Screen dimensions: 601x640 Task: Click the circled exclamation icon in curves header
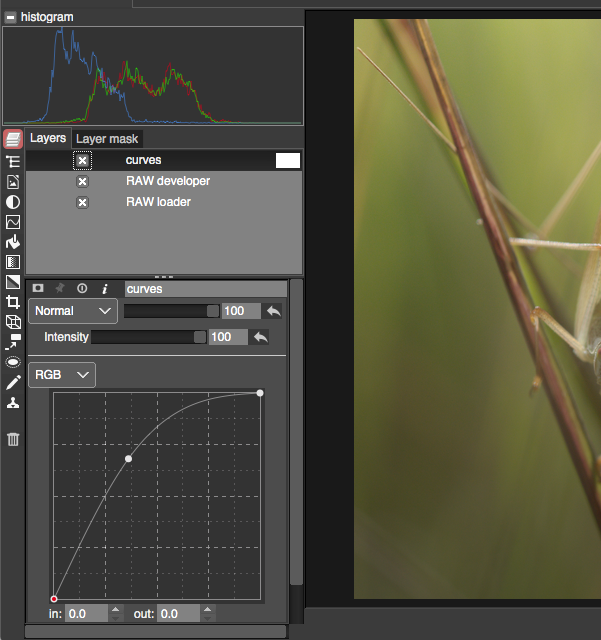82,289
